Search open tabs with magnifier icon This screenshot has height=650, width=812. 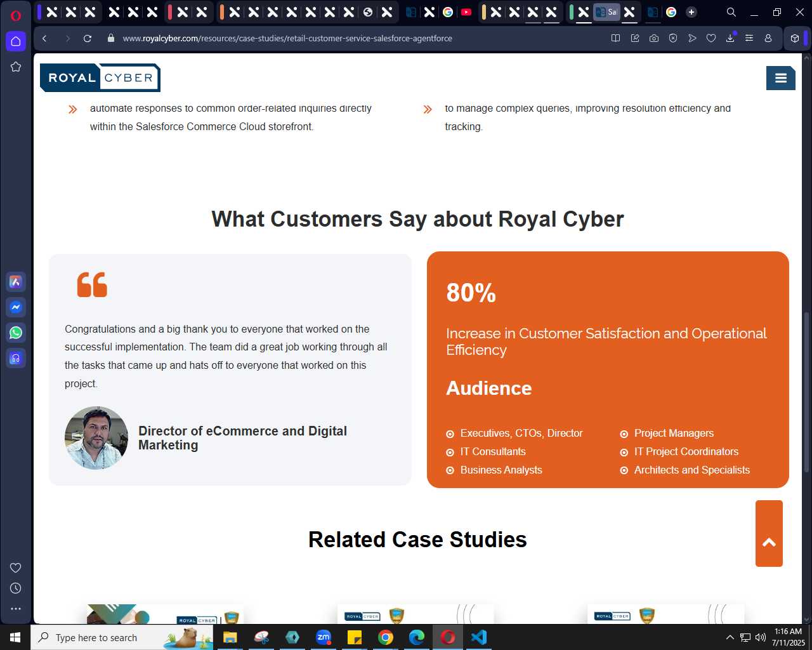coord(731,12)
